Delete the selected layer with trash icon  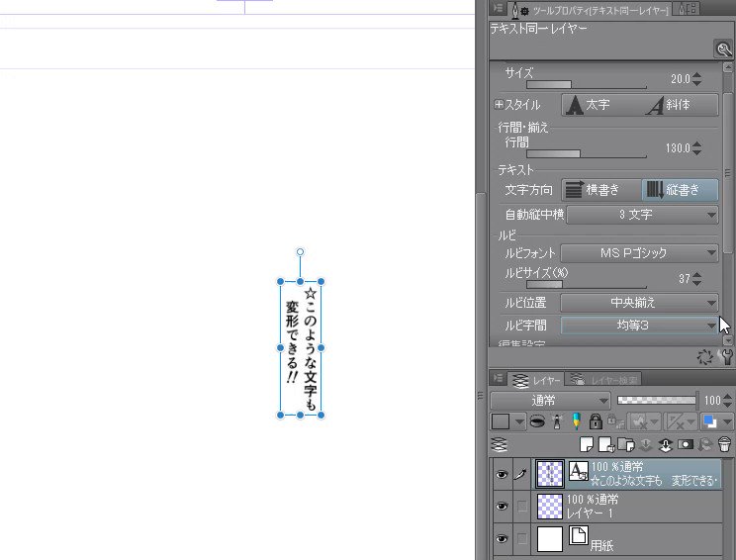[x=724, y=443]
